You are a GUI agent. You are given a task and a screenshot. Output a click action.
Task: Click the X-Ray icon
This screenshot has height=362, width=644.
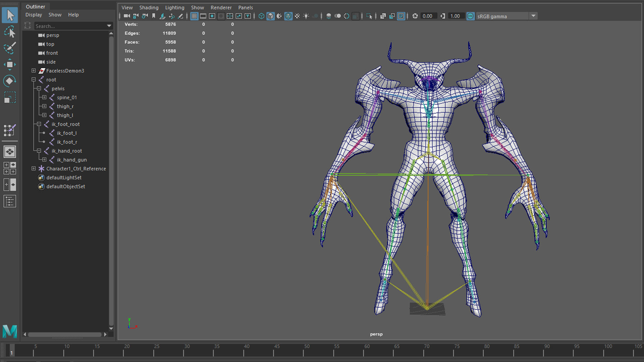pyautogui.click(x=383, y=16)
